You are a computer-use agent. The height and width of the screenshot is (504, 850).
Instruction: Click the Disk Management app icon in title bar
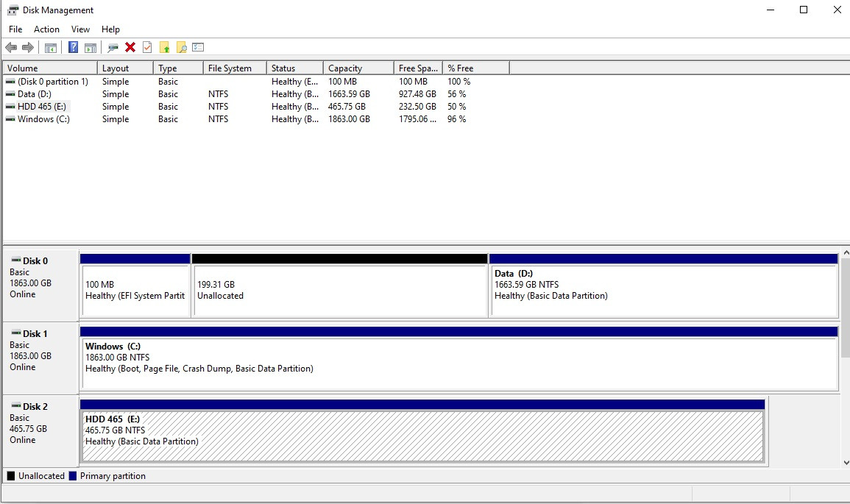click(x=13, y=10)
